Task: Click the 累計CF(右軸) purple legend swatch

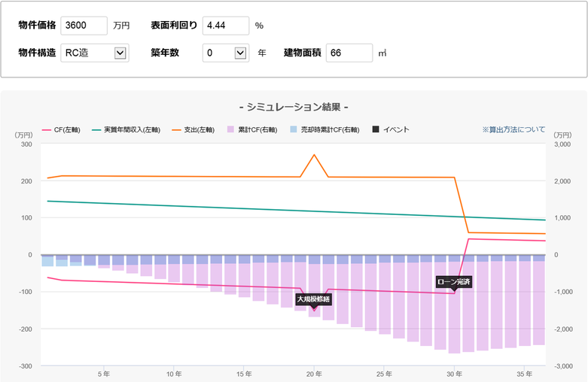Action: 230,129
